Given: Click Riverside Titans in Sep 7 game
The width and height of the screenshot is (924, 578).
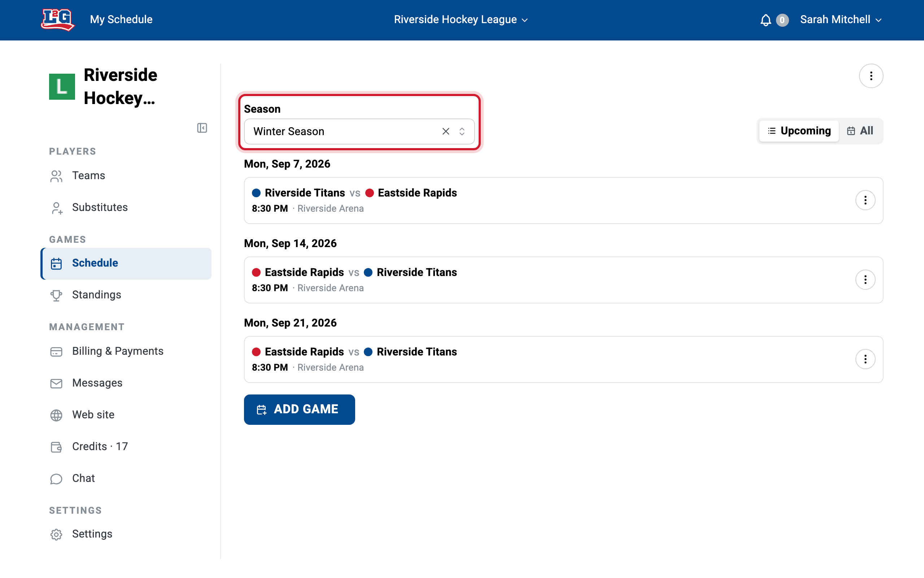Looking at the screenshot, I should point(305,193).
